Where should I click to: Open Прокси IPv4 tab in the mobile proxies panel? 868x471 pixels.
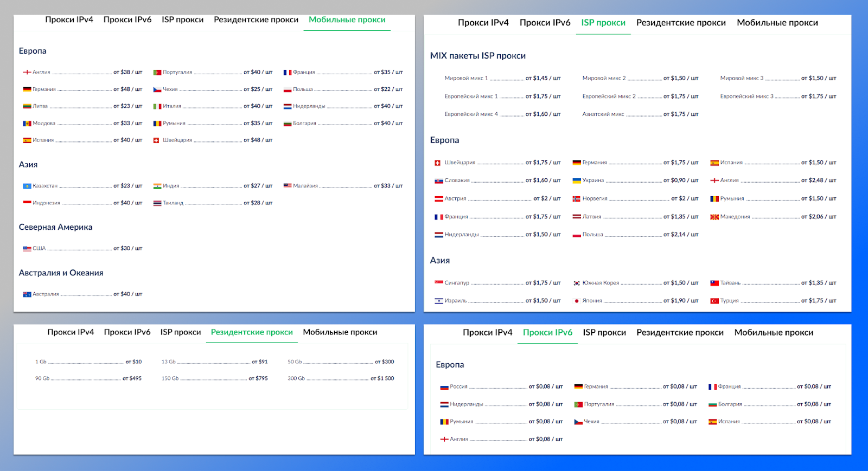pos(69,20)
